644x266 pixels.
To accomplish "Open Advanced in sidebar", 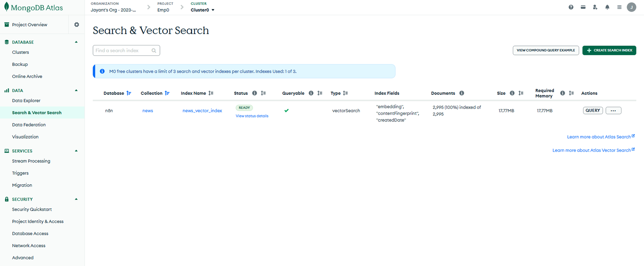I will (x=23, y=258).
